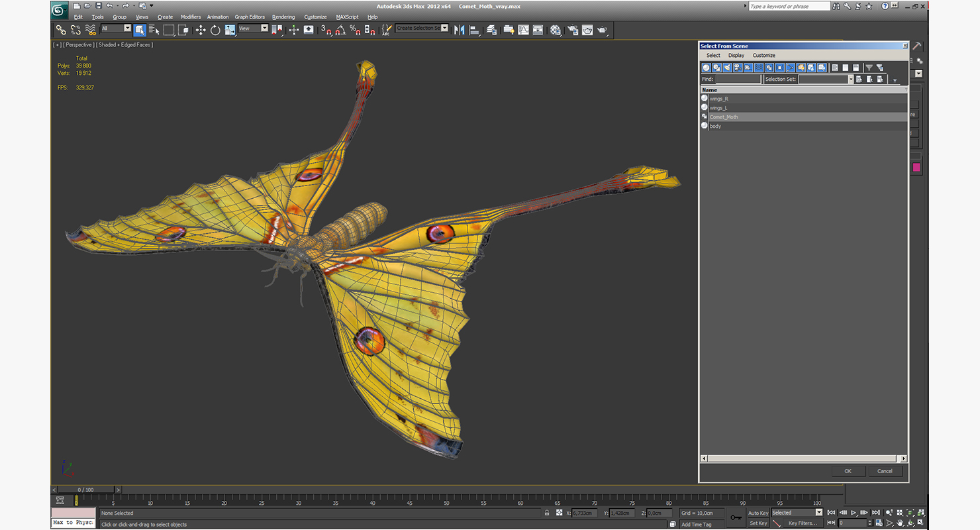Toggle Display Shapes filter in Select From Scene
The image size is (980, 530).
717,68
